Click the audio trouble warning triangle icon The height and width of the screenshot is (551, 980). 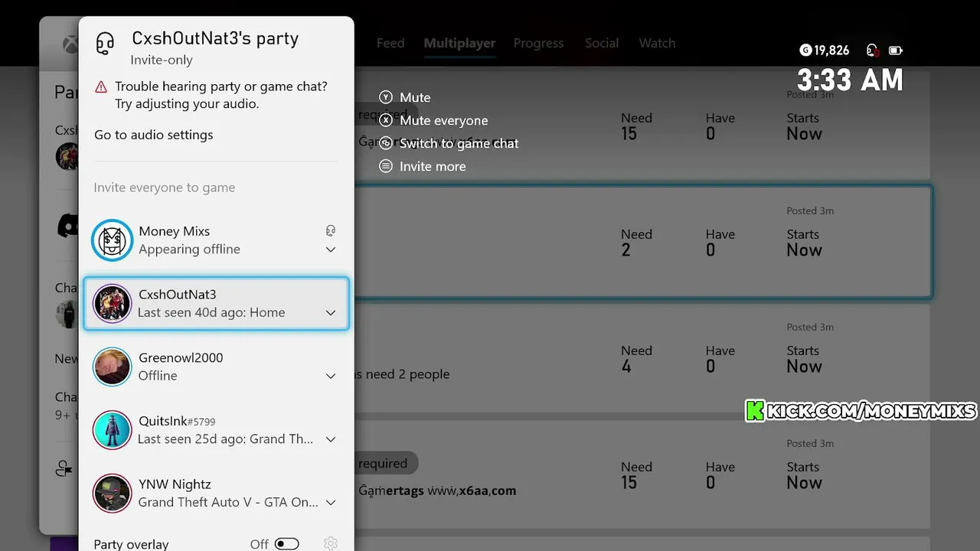pos(101,87)
